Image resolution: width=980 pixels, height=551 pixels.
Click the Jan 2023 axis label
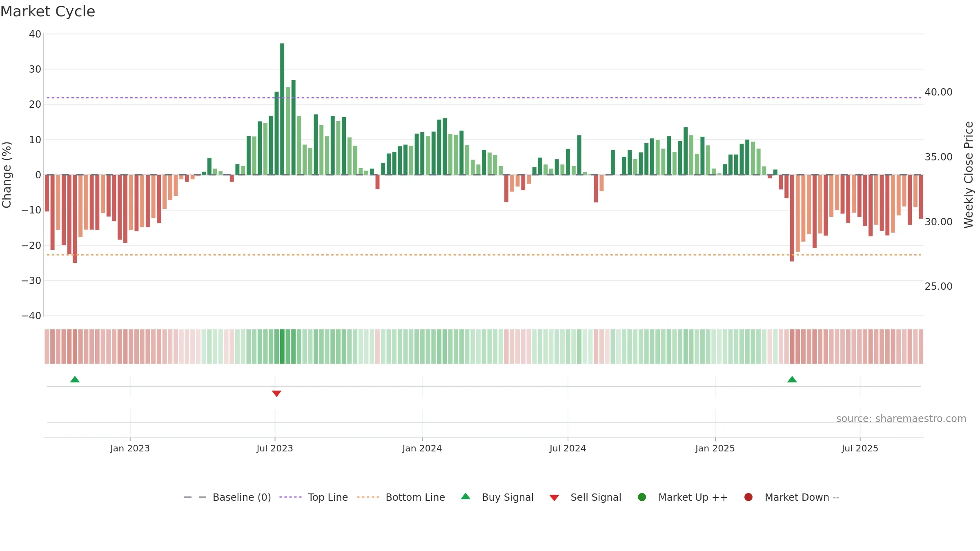[x=130, y=449]
